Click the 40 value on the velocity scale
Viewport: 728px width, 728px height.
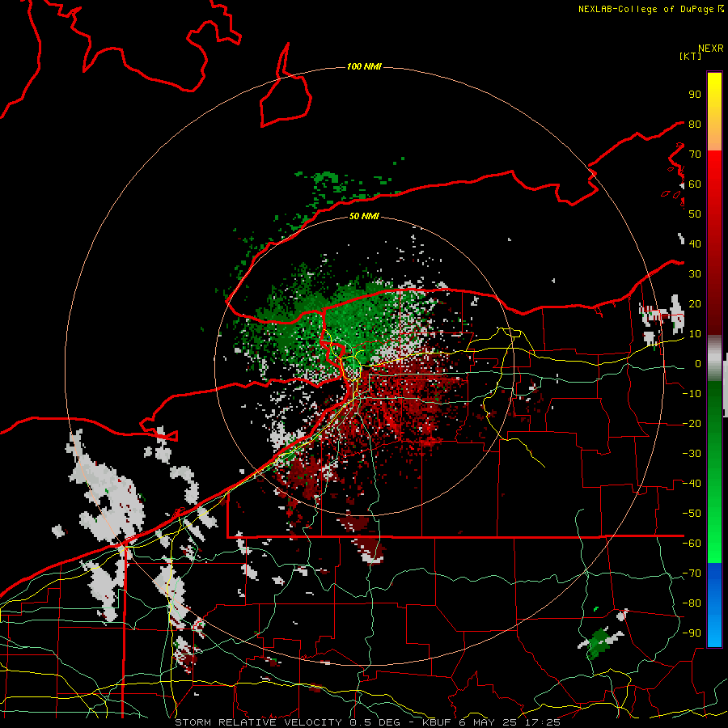point(695,243)
